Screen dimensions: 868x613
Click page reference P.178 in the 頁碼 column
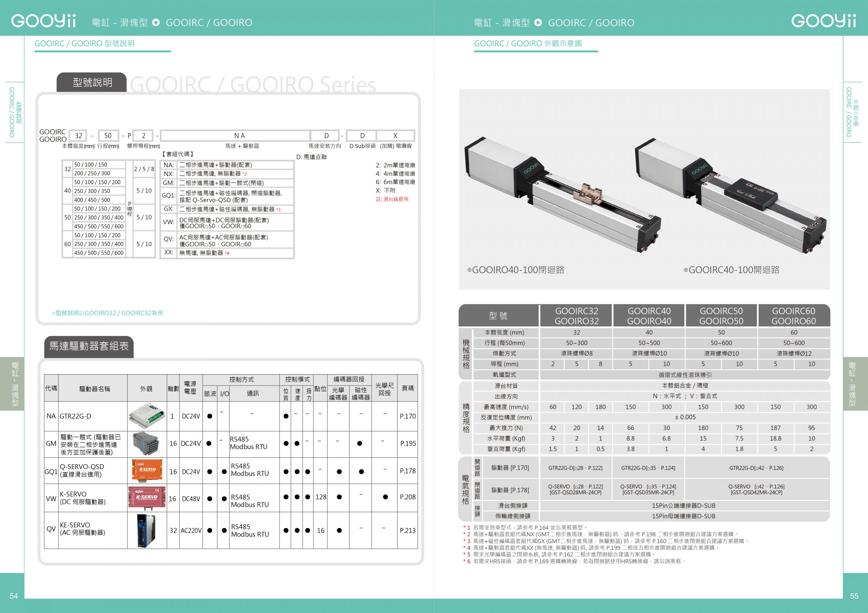click(x=408, y=471)
